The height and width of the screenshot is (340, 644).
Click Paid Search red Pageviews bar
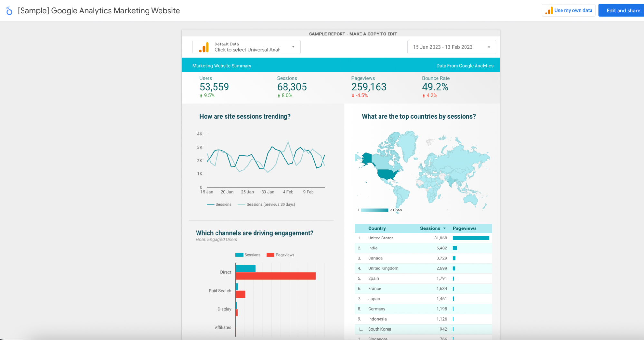pos(241,295)
